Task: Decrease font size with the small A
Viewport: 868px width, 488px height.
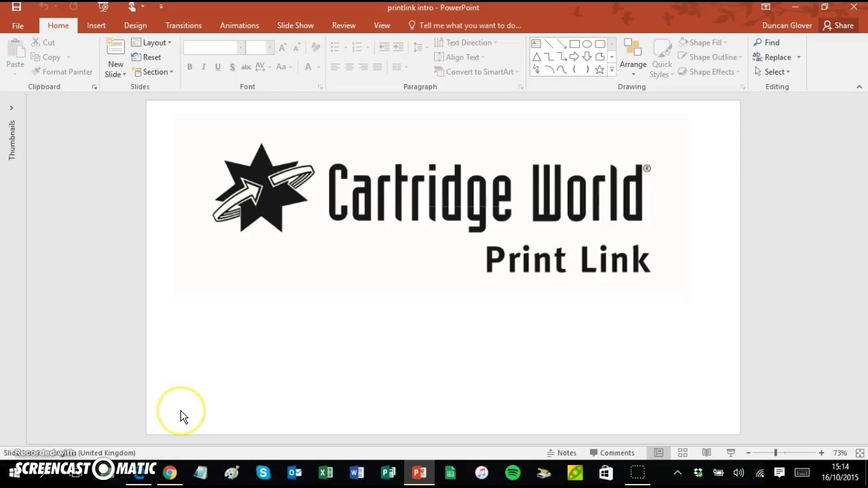Action: point(296,47)
